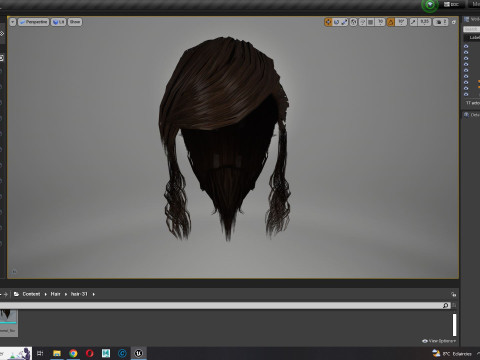Switch to Unreal Engine in taskbar
Viewport: 480px width, 360px height.
139,353
